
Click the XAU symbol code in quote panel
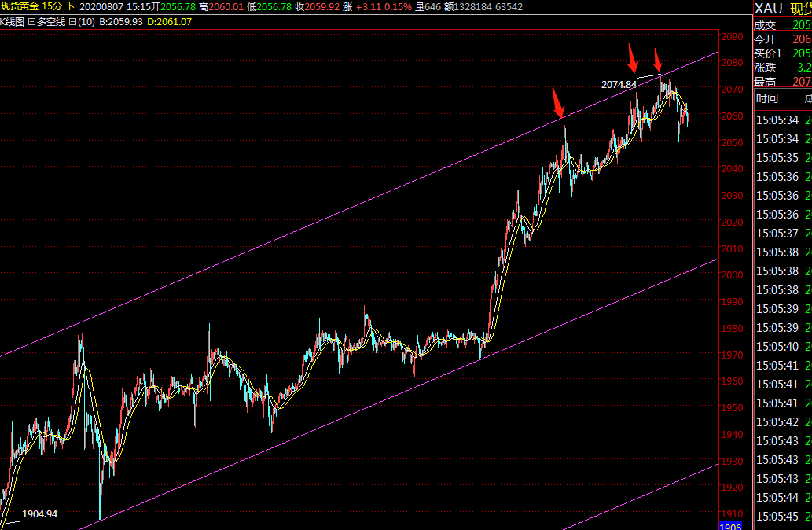769,9
